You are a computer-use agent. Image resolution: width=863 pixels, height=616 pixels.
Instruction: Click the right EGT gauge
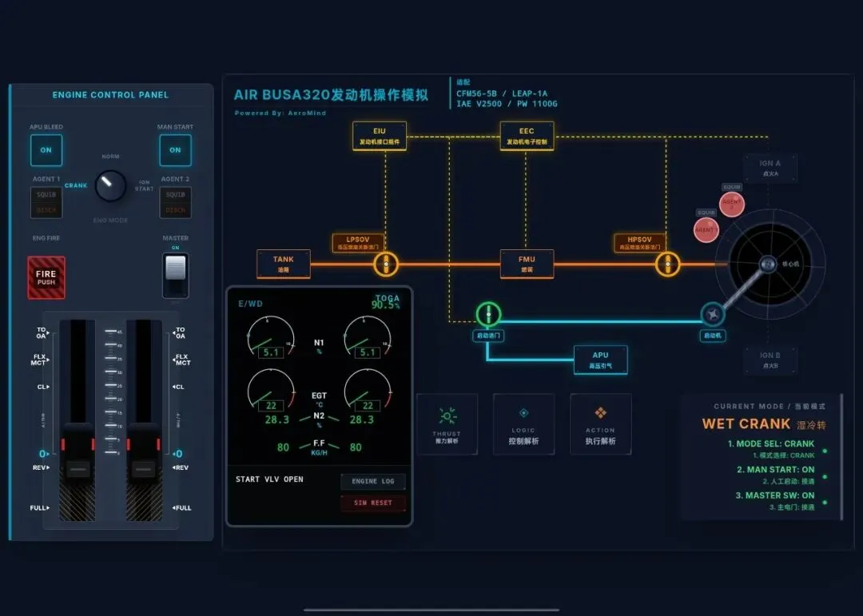pyautogui.click(x=368, y=390)
